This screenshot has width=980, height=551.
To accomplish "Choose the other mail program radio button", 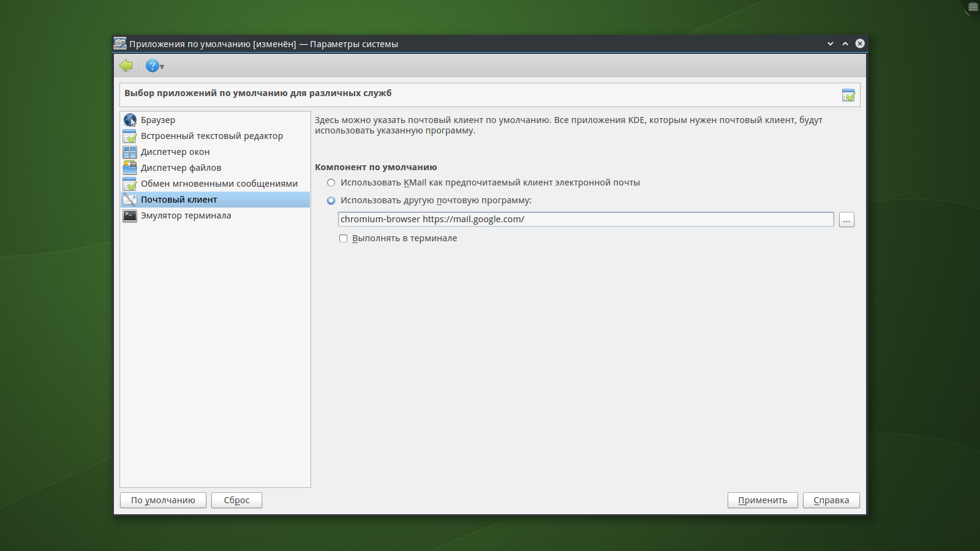I will click(x=331, y=200).
